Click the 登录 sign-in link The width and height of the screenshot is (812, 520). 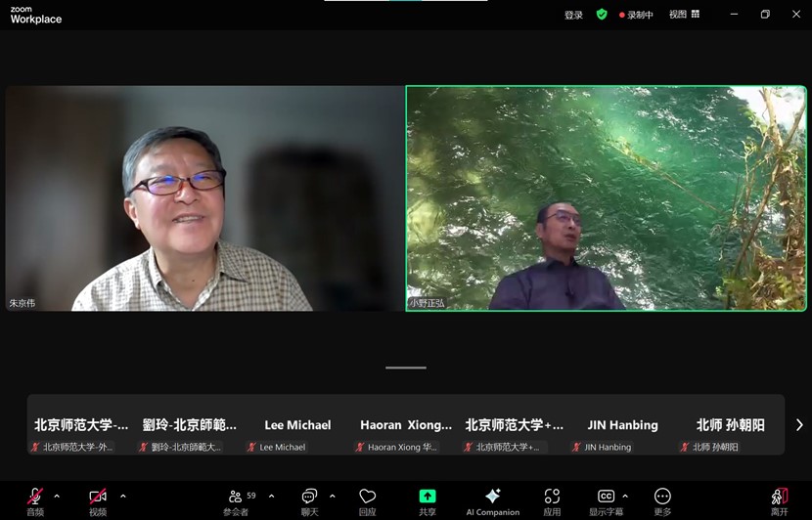573,15
